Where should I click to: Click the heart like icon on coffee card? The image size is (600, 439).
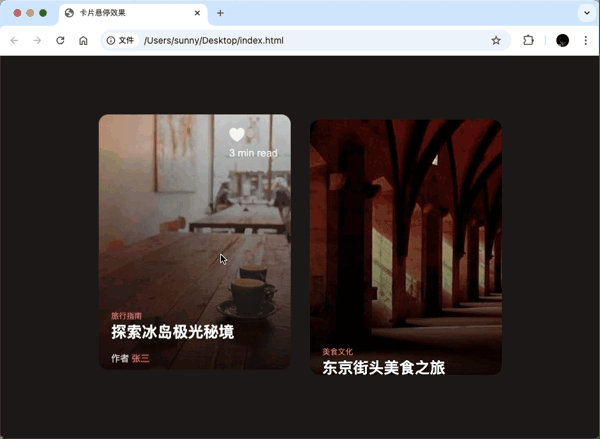coord(236,134)
